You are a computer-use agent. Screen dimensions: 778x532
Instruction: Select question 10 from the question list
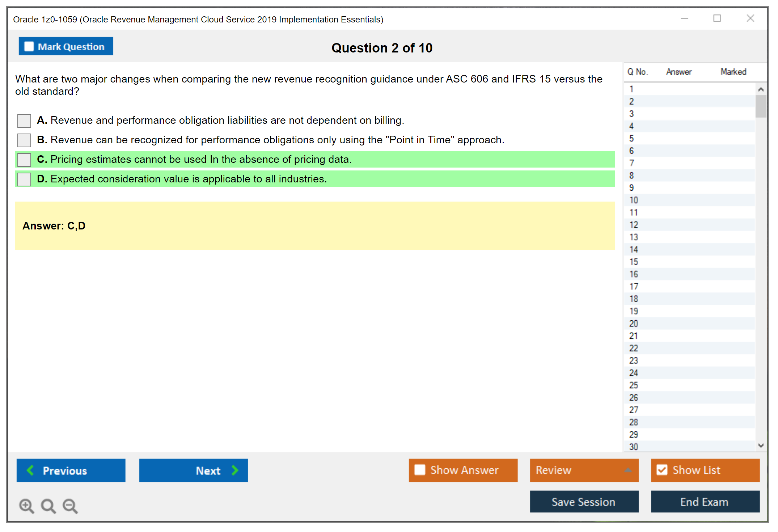[x=688, y=200]
